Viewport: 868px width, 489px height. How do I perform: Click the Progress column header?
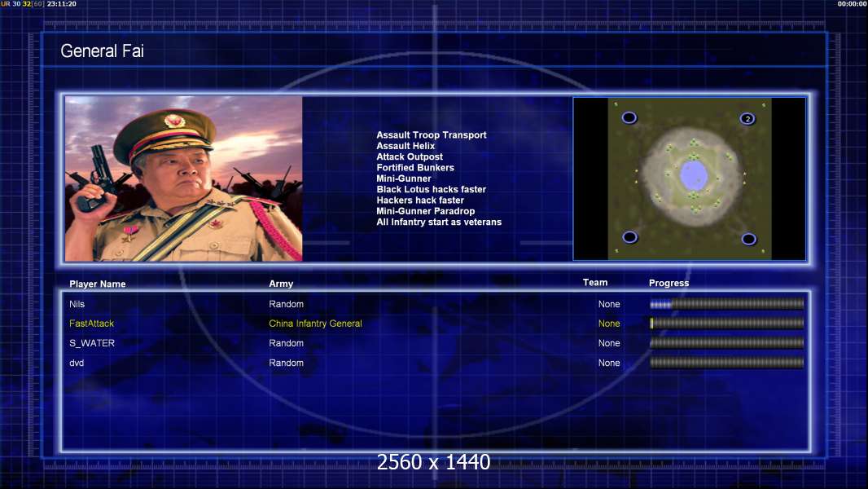669,283
